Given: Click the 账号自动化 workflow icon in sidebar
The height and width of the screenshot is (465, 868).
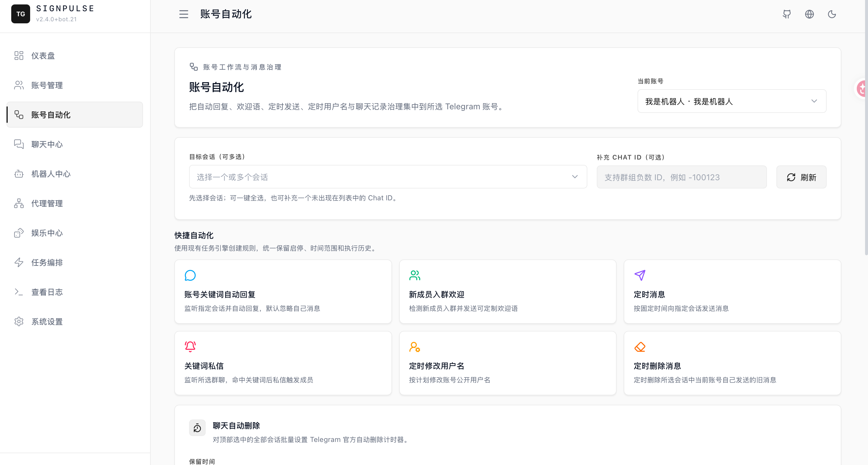Looking at the screenshot, I should click(19, 115).
